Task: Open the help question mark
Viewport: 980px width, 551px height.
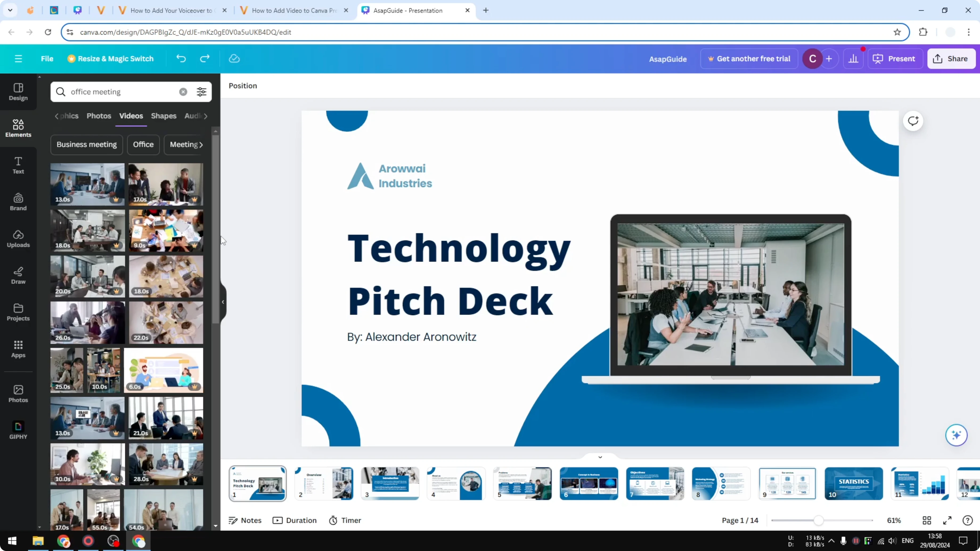Action: (x=967, y=520)
